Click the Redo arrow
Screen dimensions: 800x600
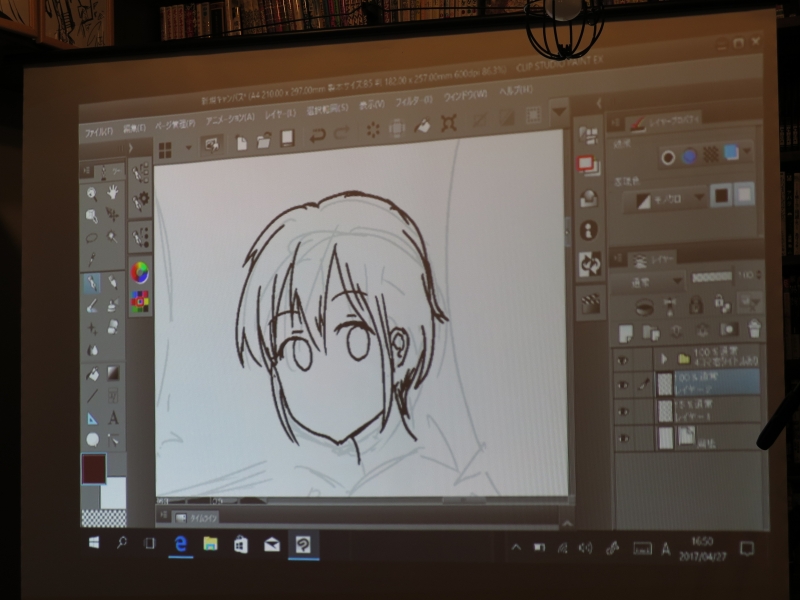click(341, 134)
